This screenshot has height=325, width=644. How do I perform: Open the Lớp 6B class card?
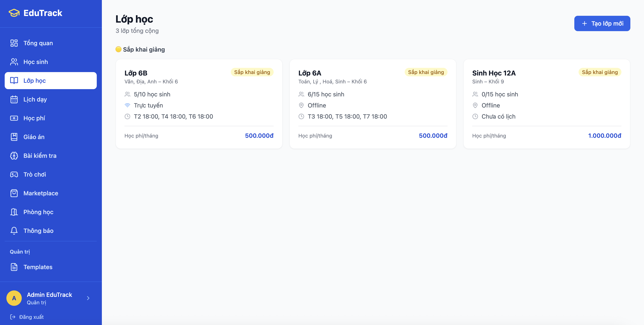click(x=199, y=104)
